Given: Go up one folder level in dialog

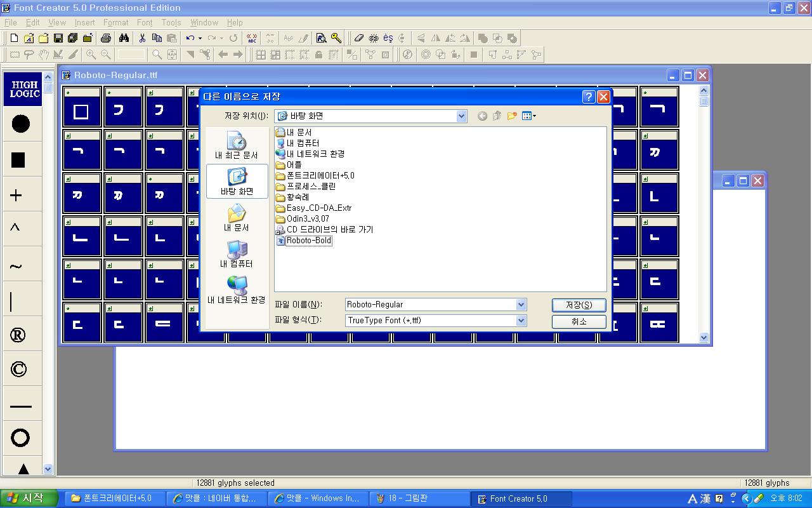Looking at the screenshot, I should [x=497, y=116].
